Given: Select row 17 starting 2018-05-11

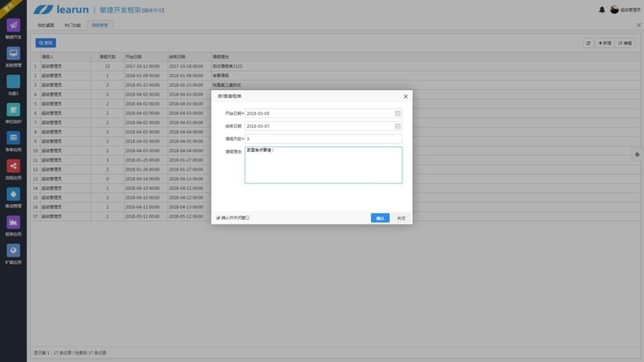Looking at the screenshot, I should (x=121, y=216).
